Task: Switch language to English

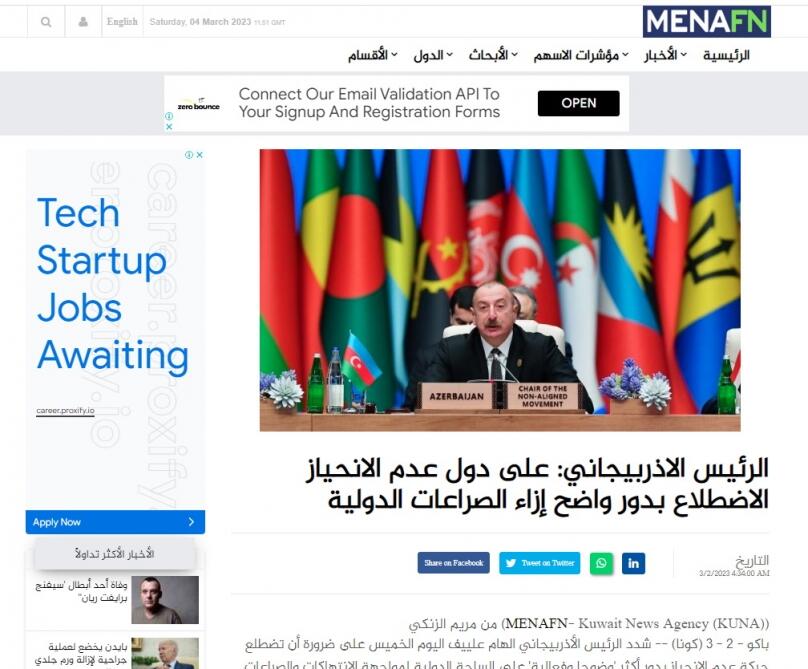Action: [x=122, y=22]
